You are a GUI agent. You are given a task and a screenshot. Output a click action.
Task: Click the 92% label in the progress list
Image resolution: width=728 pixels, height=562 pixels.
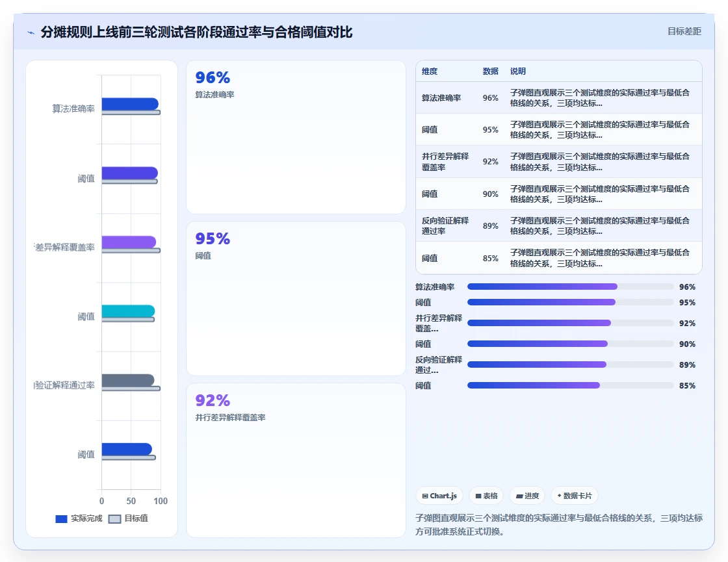(x=687, y=324)
